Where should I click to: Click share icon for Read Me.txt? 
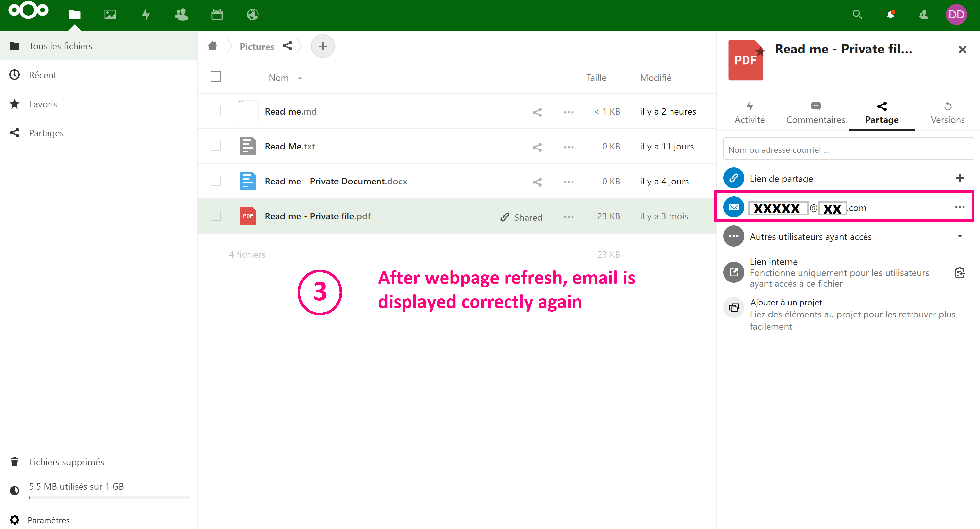pyautogui.click(x=537, y=147)
